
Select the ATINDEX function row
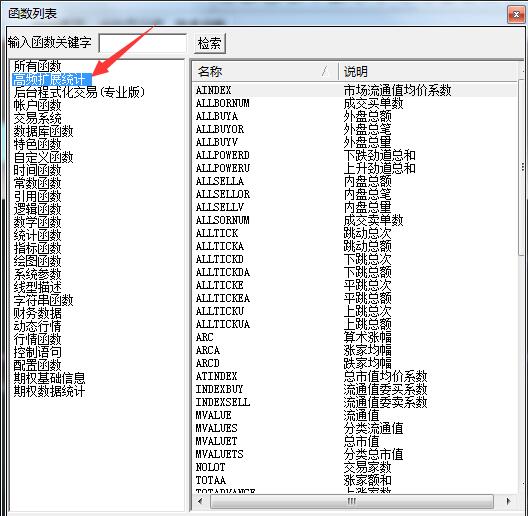click(355, 376)
